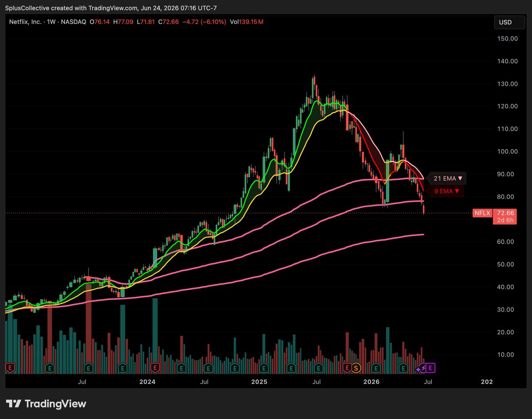Click the red earnings marker for October 2025
This screenshot has width=532, height=419.
(347, 368)
